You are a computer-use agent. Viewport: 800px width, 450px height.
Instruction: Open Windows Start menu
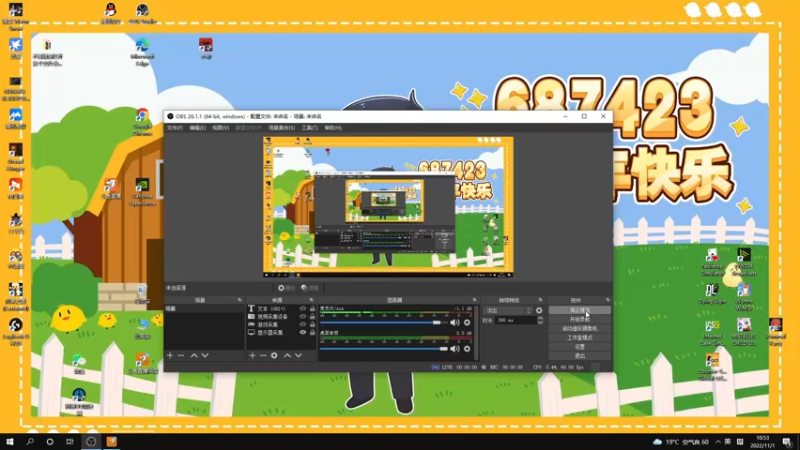(10, 441)
